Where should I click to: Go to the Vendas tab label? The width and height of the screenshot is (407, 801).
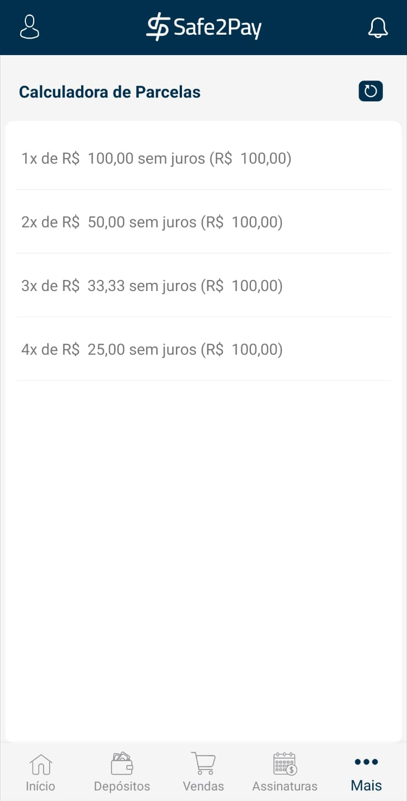point(203,786)
